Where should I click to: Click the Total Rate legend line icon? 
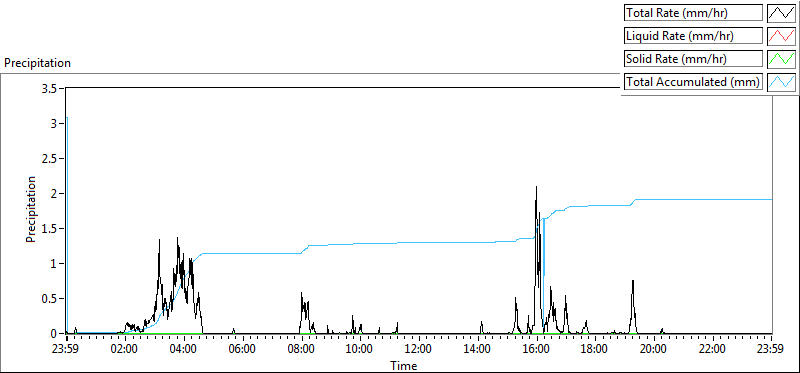(782, 13)
